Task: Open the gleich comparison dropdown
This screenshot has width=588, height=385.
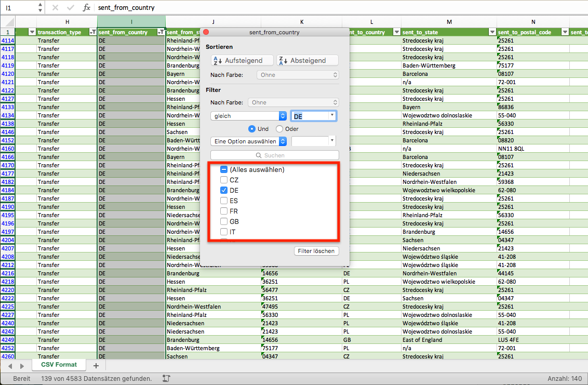Action: coord(249,116)
